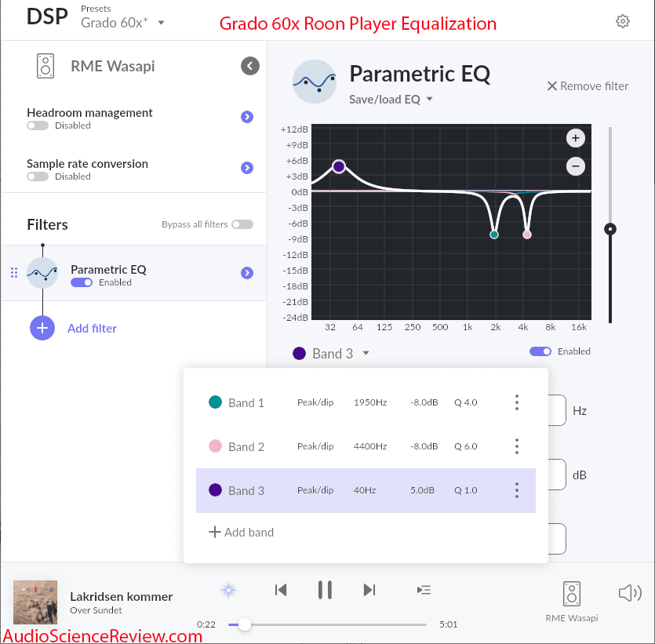Grab the Parametric EQ filter reorder handle
The image size is (655, 644).
coord(14,273)
